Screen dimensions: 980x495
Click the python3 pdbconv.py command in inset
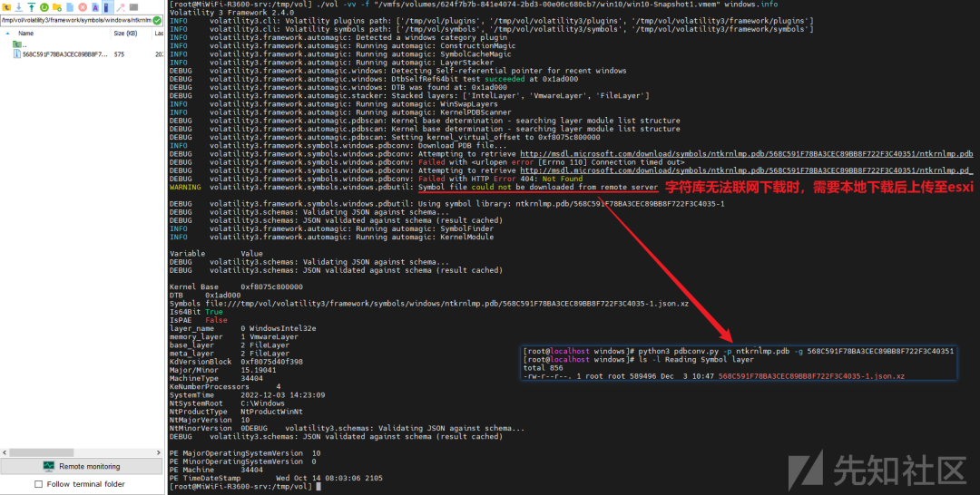pyautogui.click(x=797, y=352)
